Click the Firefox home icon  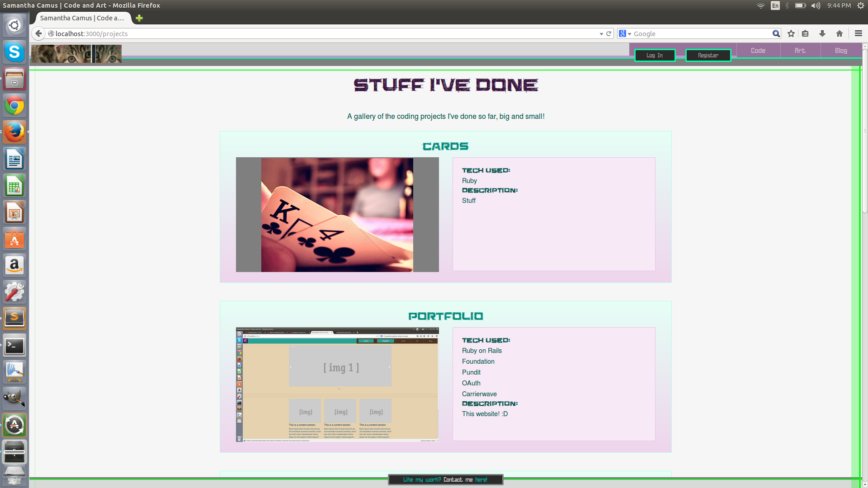tap(840, 33)
